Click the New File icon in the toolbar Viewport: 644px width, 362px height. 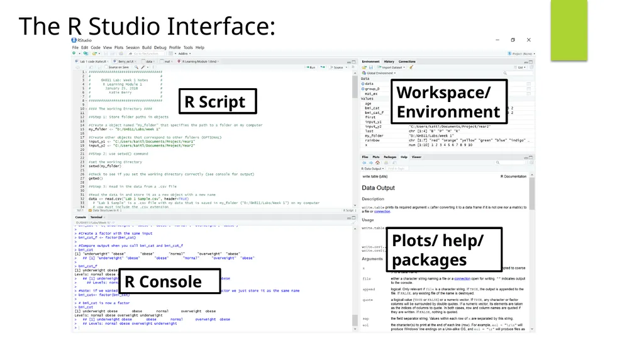click(74, 54)
